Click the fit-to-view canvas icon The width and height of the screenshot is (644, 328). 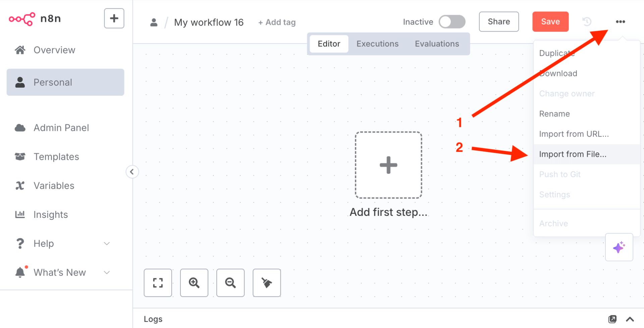(x=158, y=283)
